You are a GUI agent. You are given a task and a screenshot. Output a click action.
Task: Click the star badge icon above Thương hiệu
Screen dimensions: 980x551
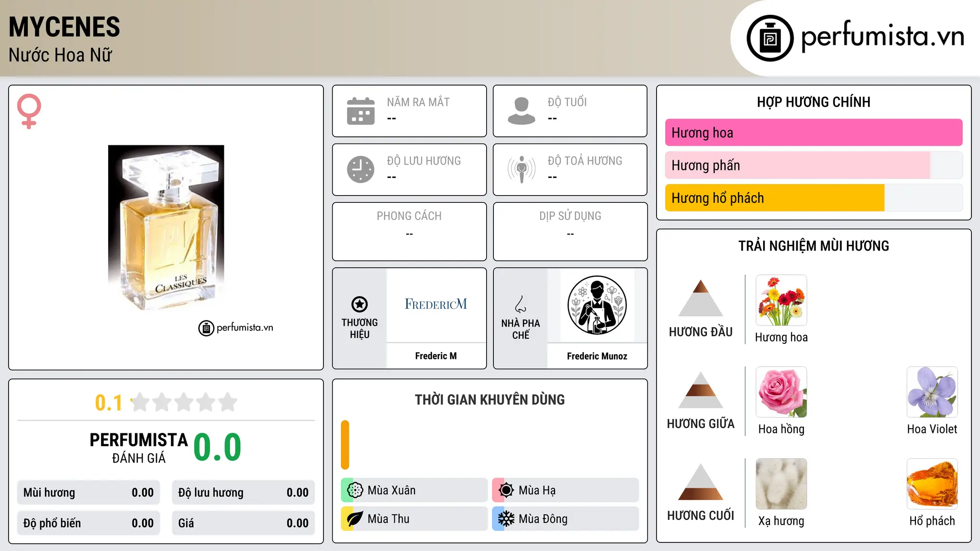[359, 304]
